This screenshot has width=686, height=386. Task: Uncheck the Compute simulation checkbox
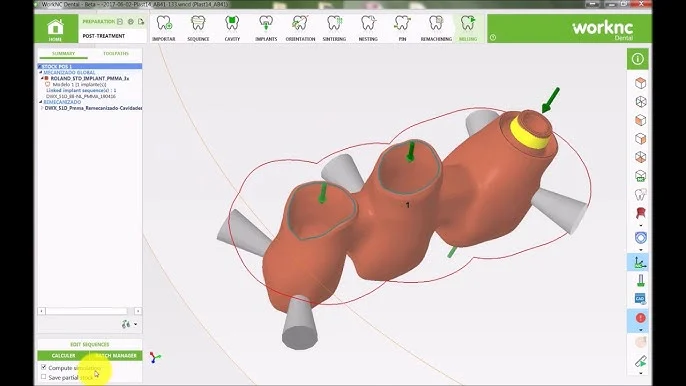(43, 367)
